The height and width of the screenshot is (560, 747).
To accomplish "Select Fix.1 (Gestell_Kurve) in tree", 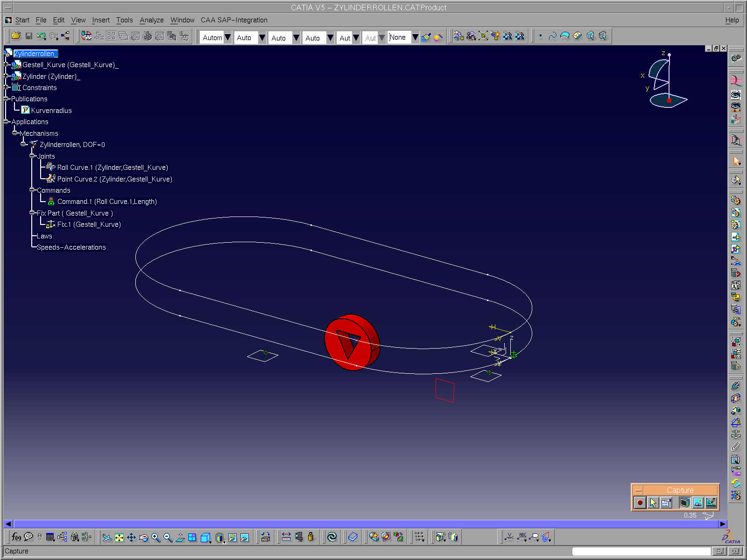I will pyautogui.click(x=89, y=224).
